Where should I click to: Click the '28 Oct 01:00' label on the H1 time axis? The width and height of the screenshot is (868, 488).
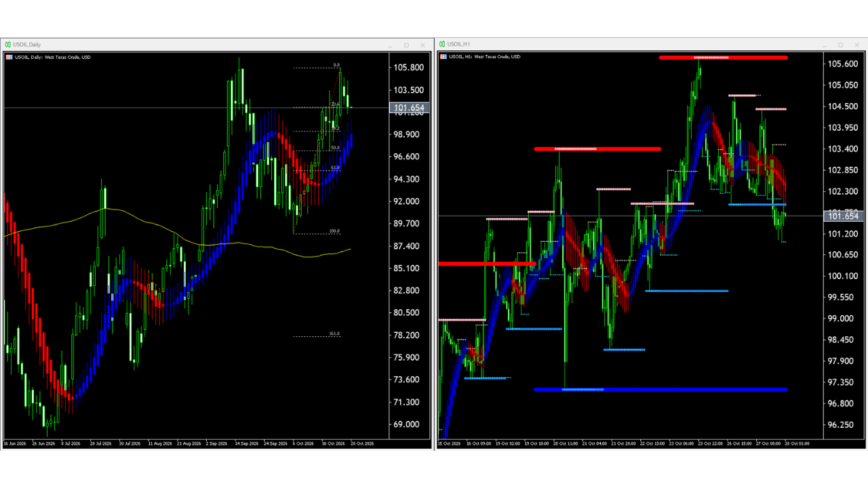pos(797,444)
